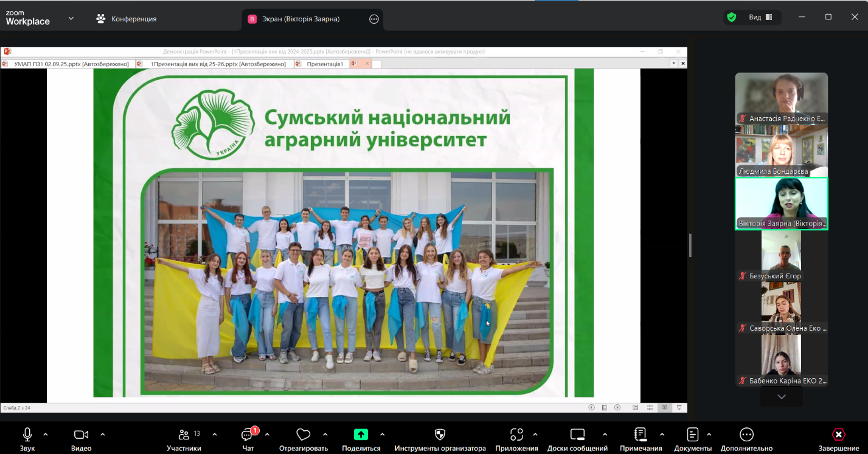
Task: Select Конференция tab in Zoom header
Action: pyautogui.click(x=126, y=19)
